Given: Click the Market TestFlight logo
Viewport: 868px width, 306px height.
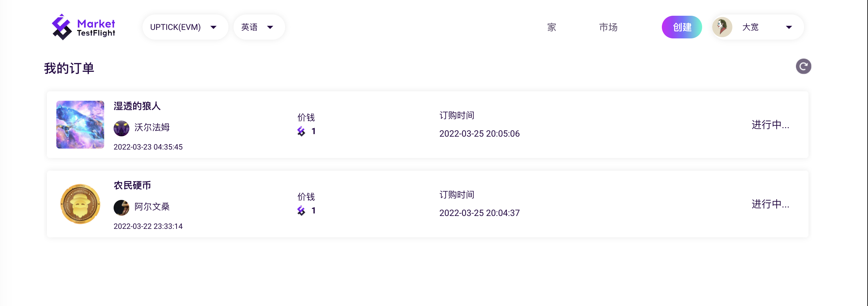Looking at the screenshot, I should [83, 27].
